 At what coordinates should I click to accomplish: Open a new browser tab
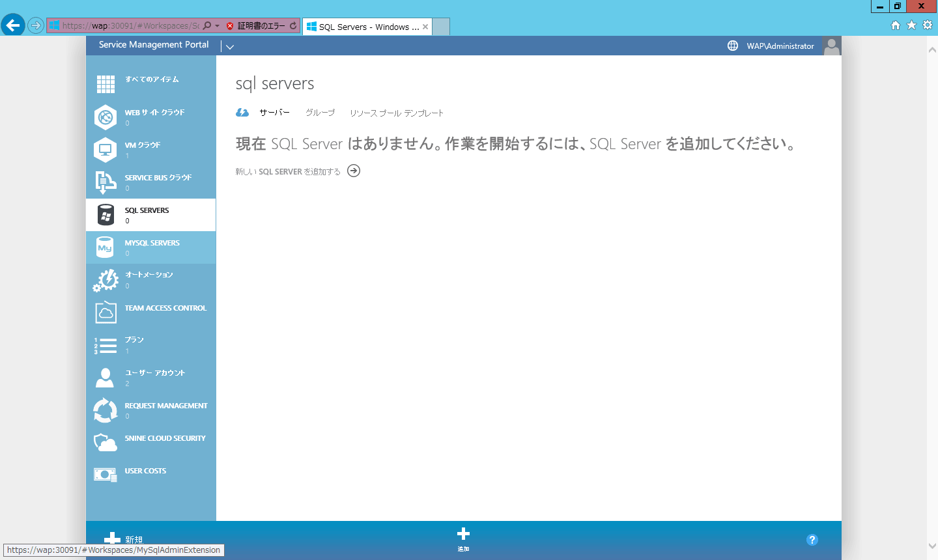click(441, 27)
